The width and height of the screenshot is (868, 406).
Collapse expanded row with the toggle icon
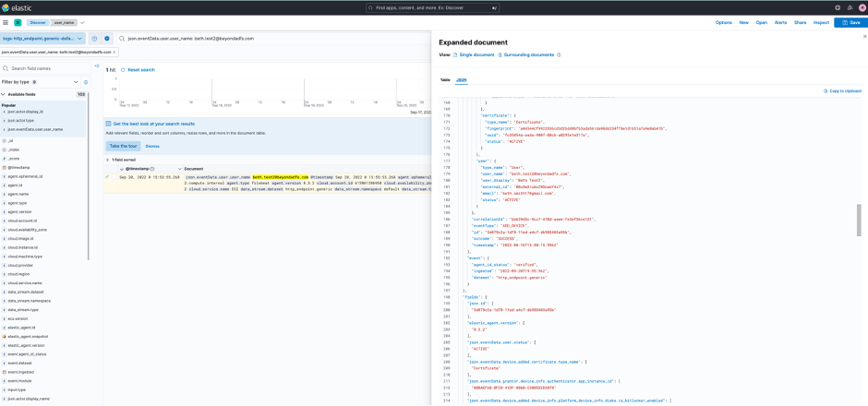[107, 176]
